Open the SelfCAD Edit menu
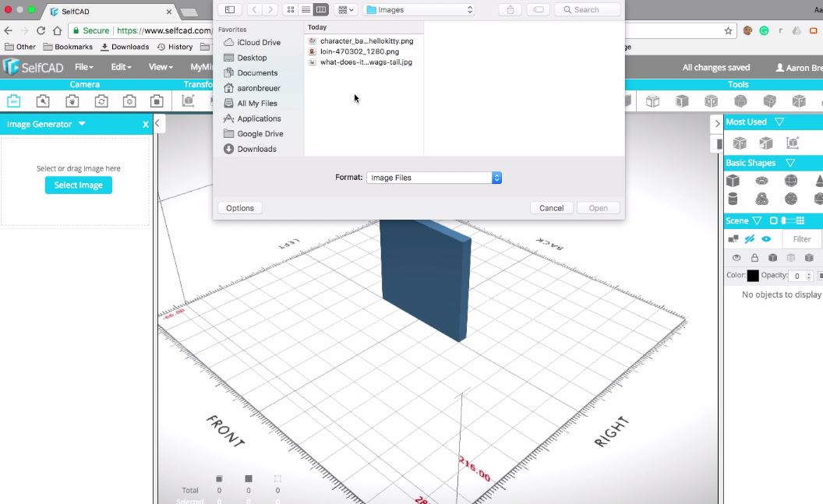The width and height of the screenshot is (823, 504). (121, 67)
